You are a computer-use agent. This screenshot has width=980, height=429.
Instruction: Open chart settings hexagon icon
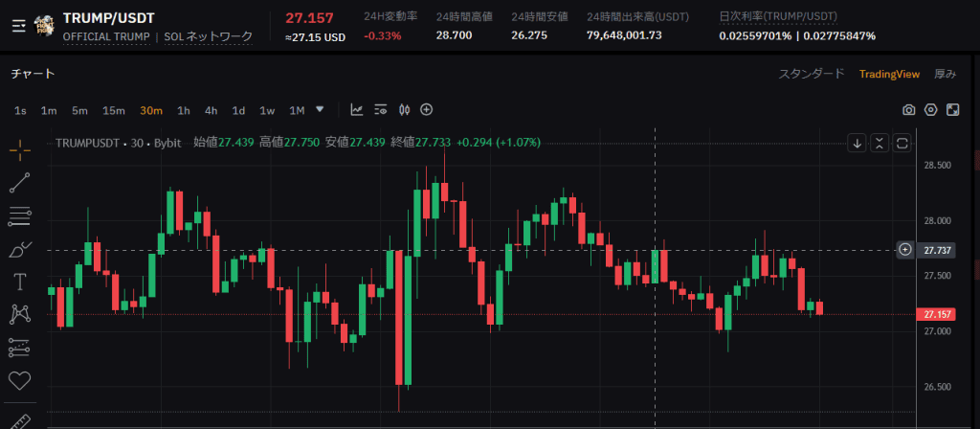pyautogui.click(x=930, y=110)
